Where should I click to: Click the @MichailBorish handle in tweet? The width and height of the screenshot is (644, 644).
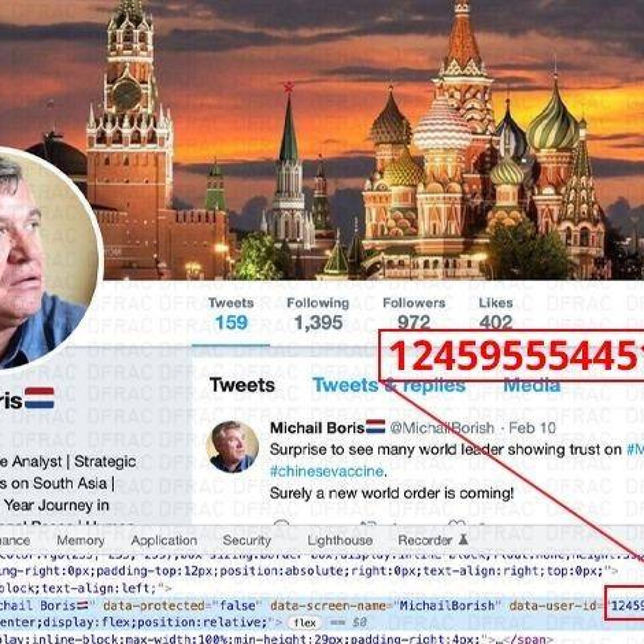[442, 428]
